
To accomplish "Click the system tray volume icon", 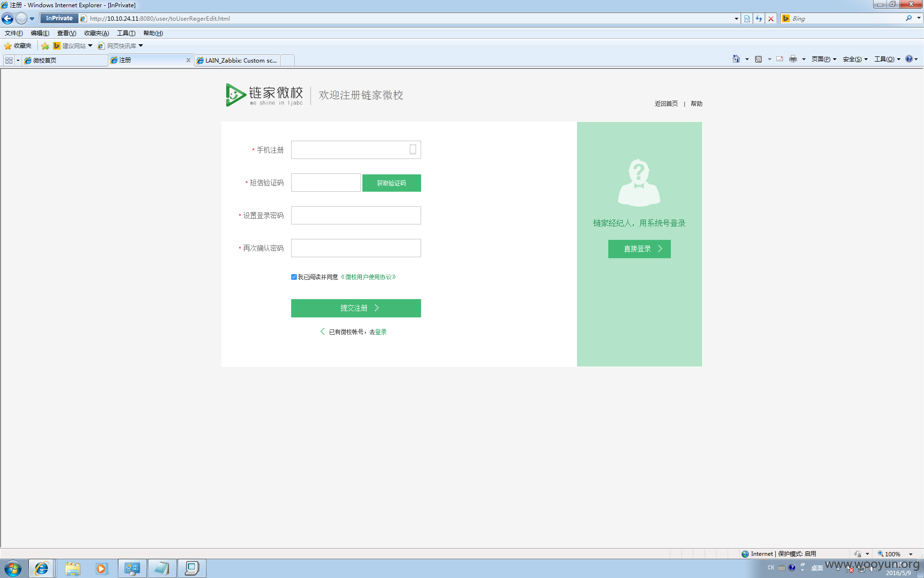I will 873,569.
